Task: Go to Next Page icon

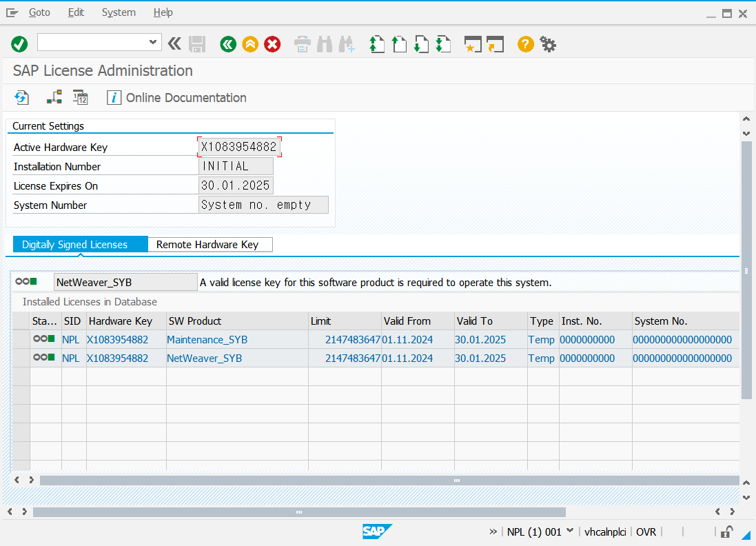Action: tap(421, 44)
